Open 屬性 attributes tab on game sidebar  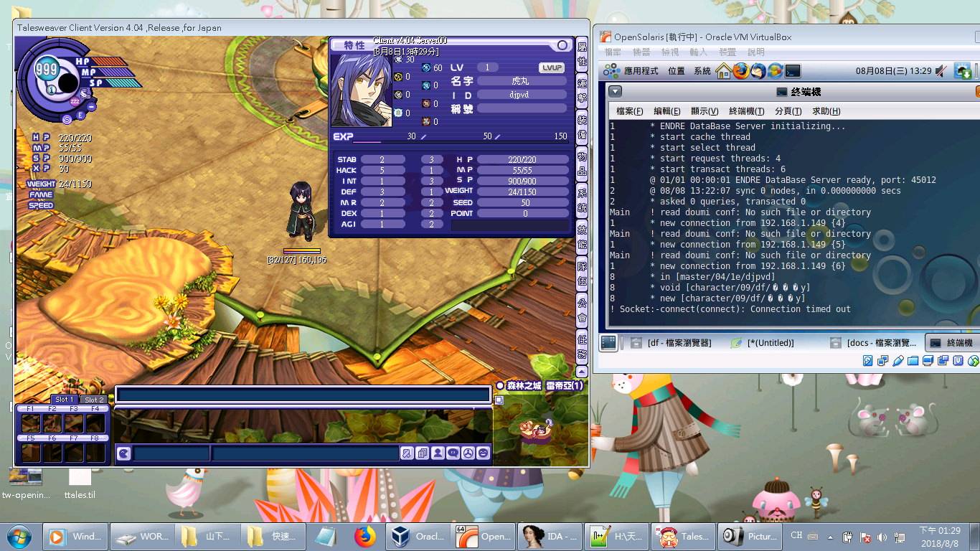pyautogui.click(x=582, y=54)
